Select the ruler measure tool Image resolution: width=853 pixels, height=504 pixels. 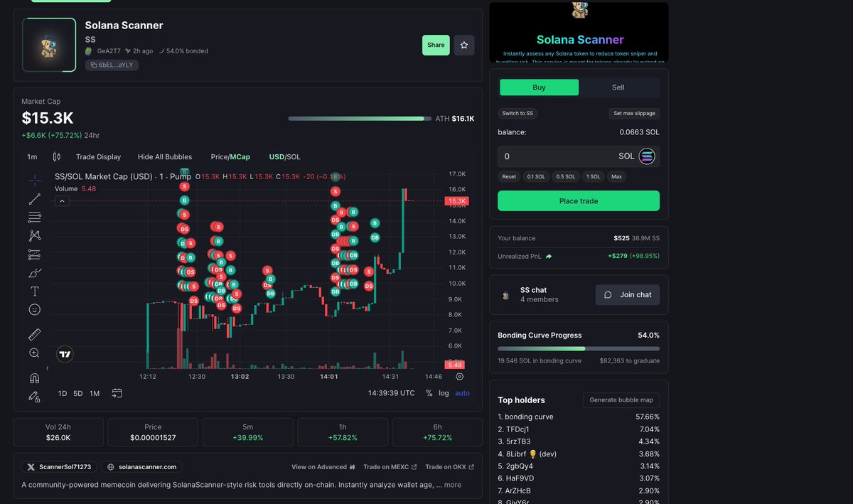coord(34,334)
